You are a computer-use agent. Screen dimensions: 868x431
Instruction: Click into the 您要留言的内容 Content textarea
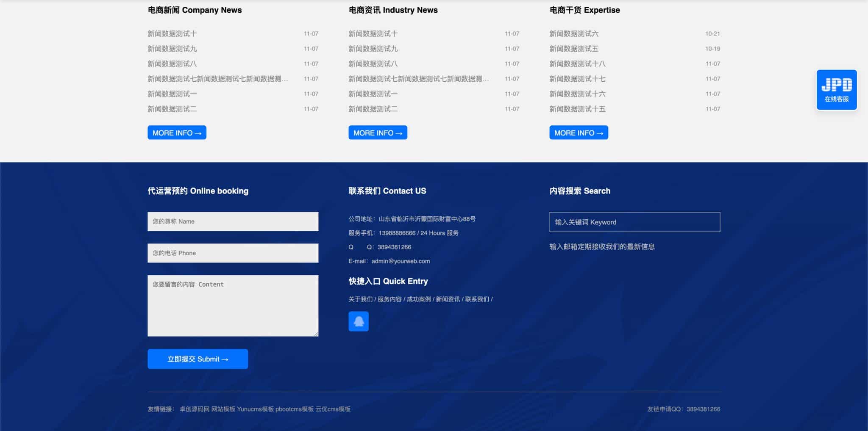pos(233,306)
